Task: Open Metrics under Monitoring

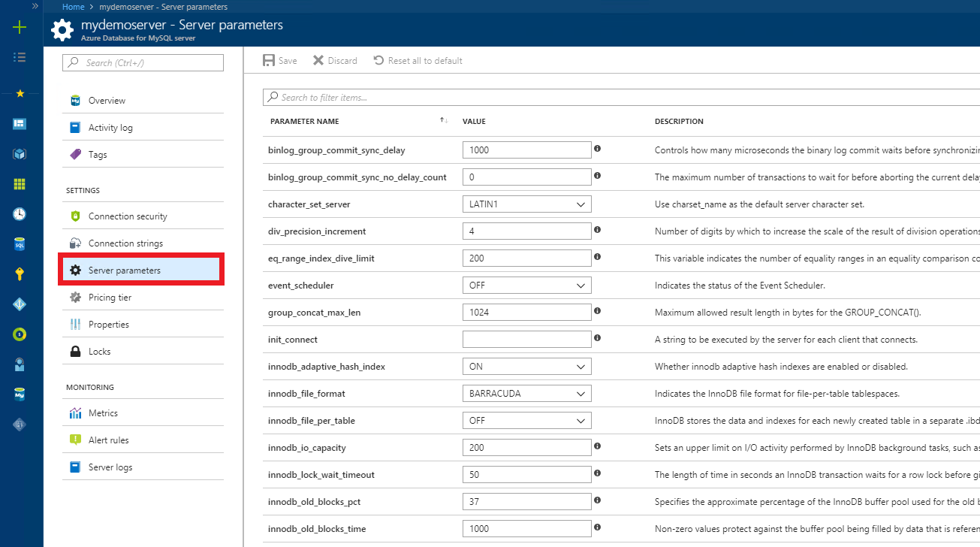Action: (143, 413)
